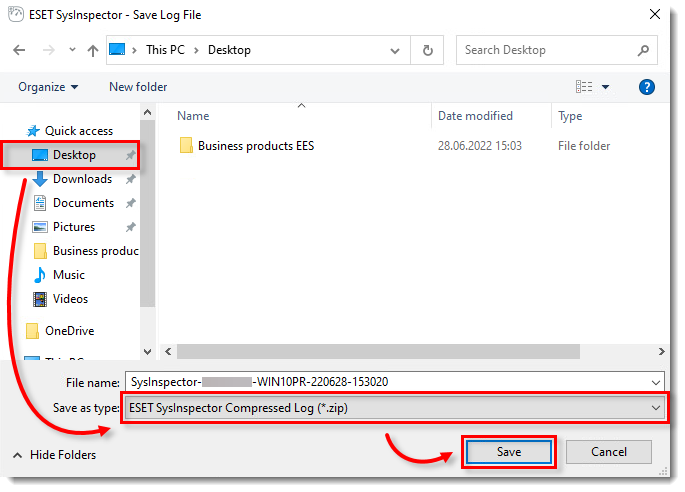
Task: Click the horizontal scrollbar left arrow
Action: tap(169, 351)
